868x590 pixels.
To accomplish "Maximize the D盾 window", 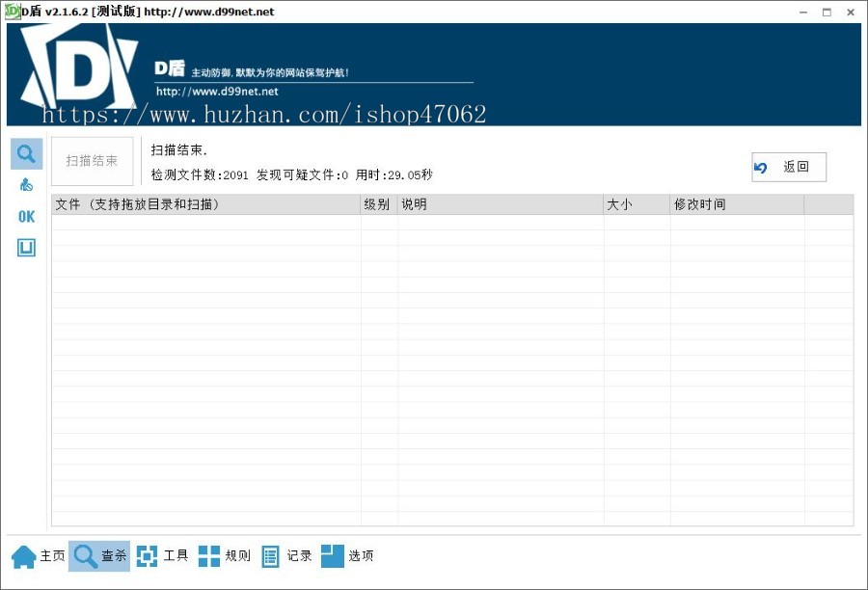I will [x=827, y=13].
